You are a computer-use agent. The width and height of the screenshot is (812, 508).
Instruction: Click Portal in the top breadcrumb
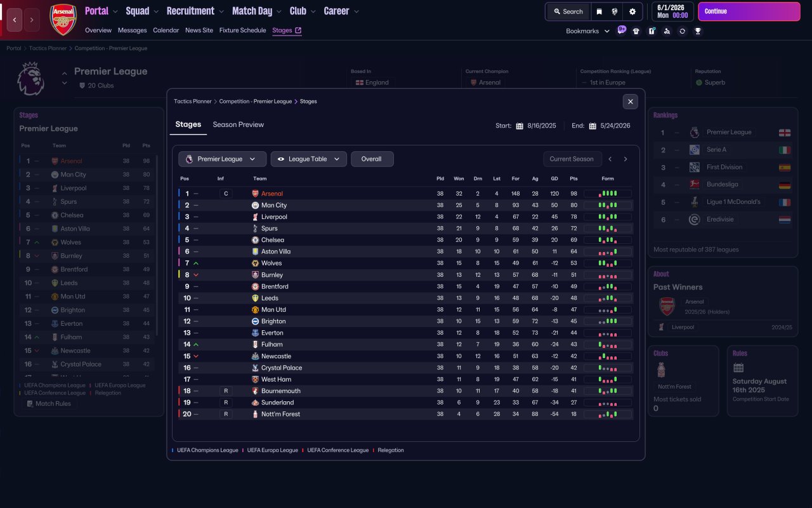coord(14,48)
